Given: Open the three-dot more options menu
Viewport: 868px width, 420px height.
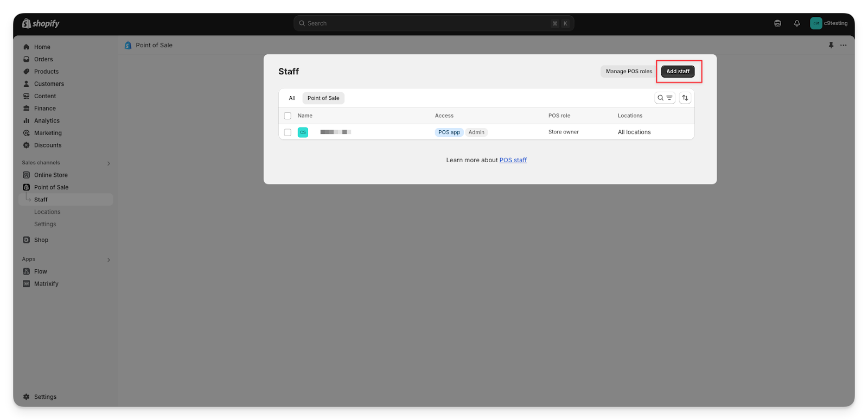Looking at the screenshot, I should tap(843, 45).
